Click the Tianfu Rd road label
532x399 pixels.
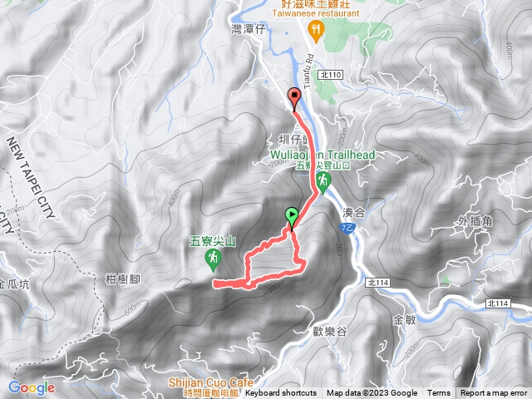point(309,71)
